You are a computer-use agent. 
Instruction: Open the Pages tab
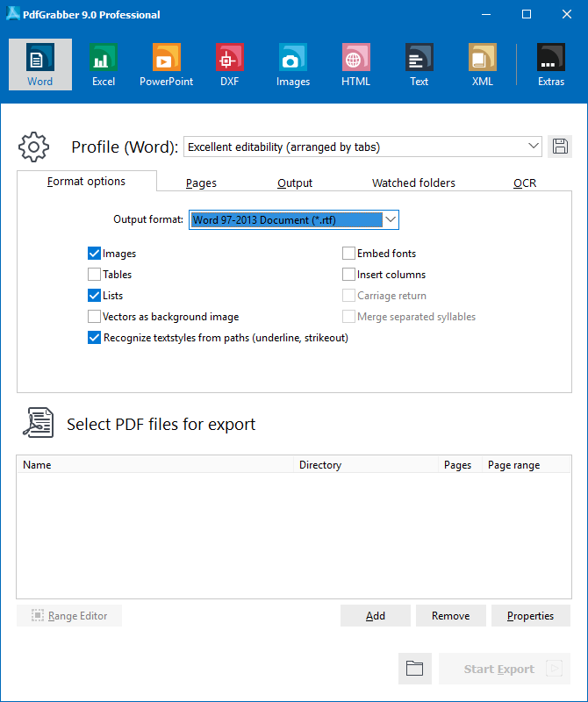point(201,183)
